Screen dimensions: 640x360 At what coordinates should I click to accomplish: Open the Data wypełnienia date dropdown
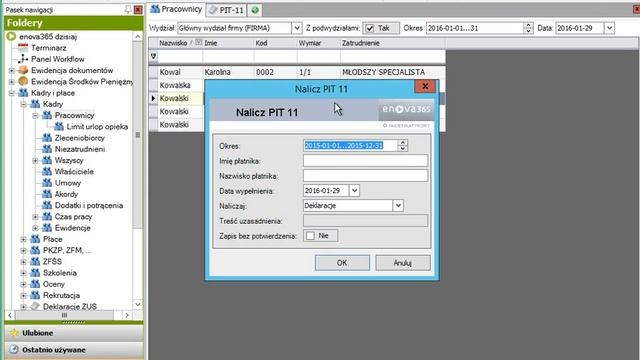(x=354, y=191)
